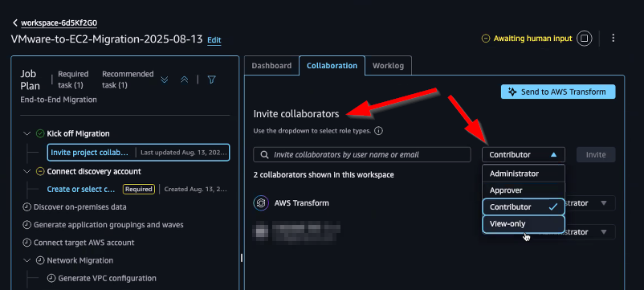Select Connect target AWS account step
This screenshot has height=290, width=644.
(x=84, y=243)
